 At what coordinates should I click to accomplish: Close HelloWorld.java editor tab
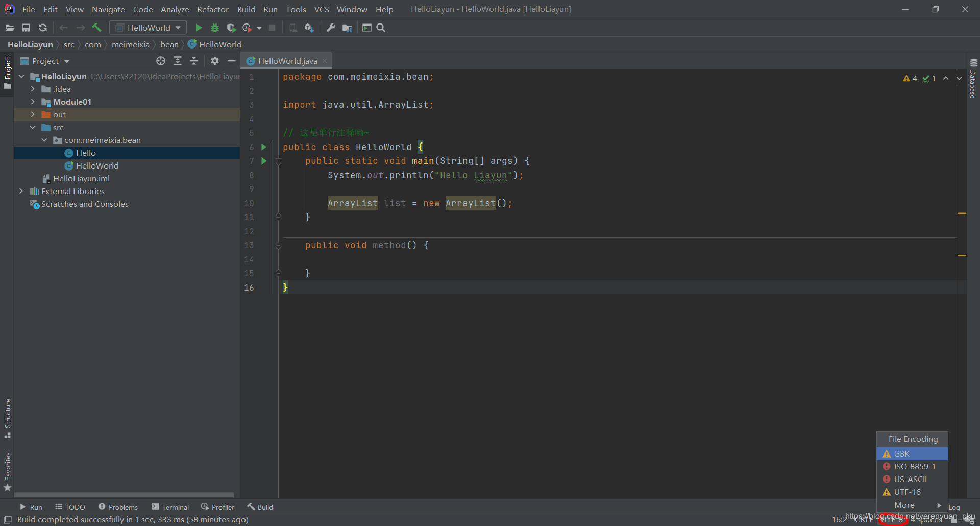(x=325, y=61)
